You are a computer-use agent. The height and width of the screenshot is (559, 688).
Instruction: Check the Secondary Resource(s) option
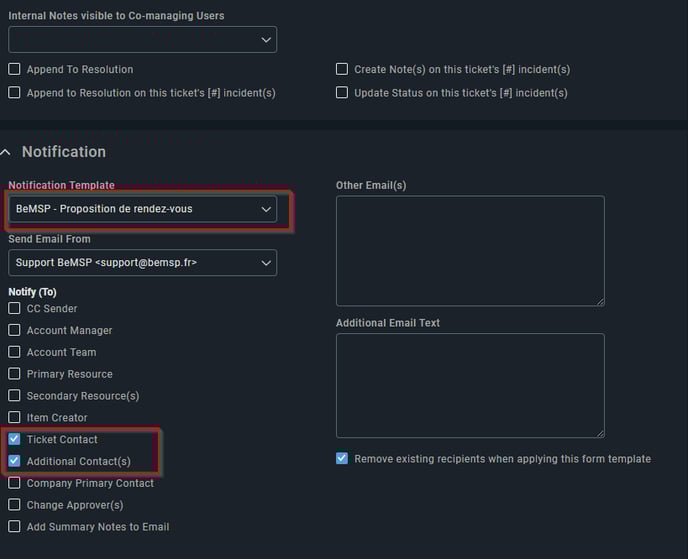14,395
